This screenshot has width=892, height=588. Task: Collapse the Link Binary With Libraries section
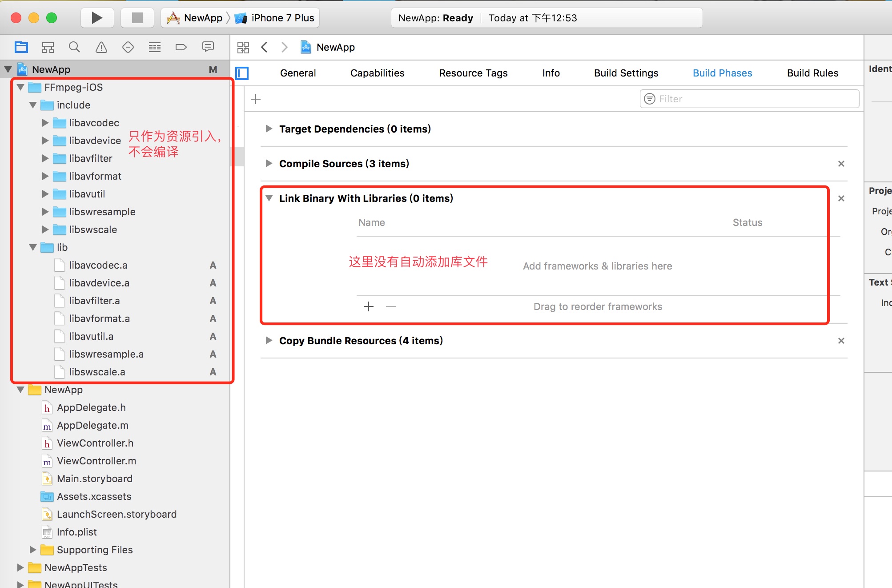[269, 198]
